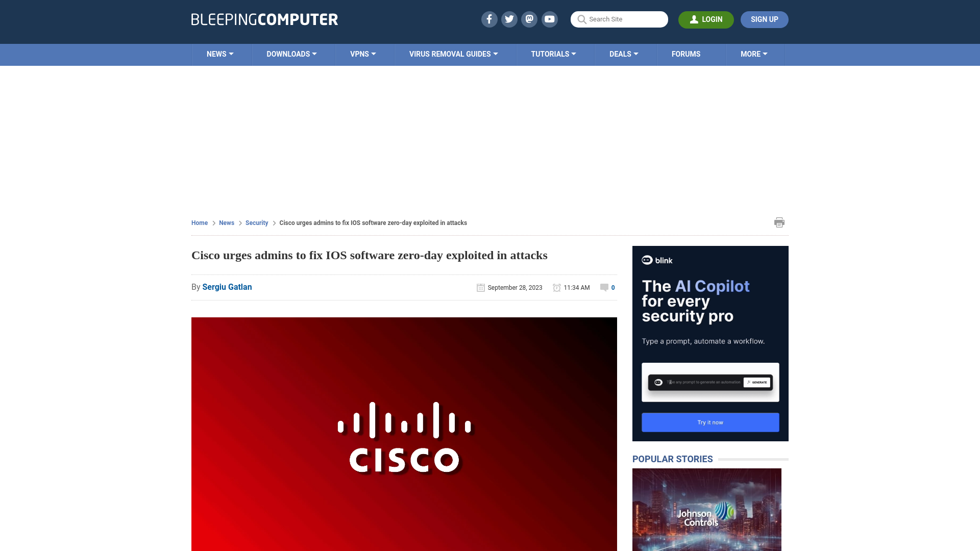Expand the VIRUS REMOVAL GUIDES dropdown
This screenshot has height=551, width=980.
point(453,54)
